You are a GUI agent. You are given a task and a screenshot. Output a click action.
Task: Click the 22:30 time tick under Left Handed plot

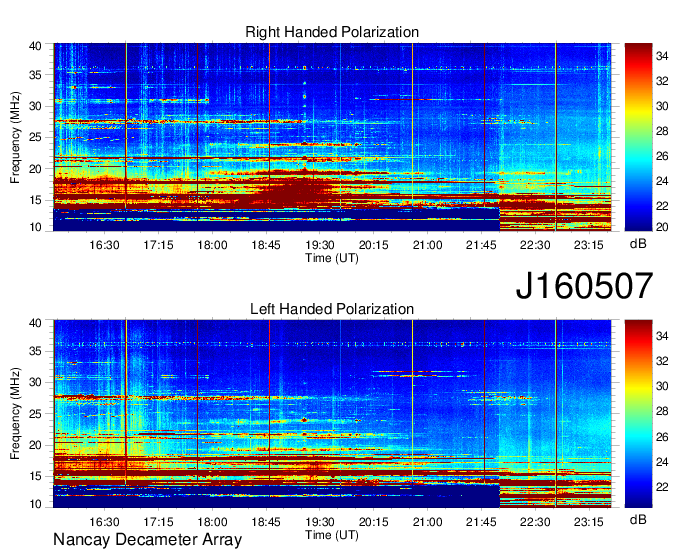pyautogui.click(x=535, y=522)
